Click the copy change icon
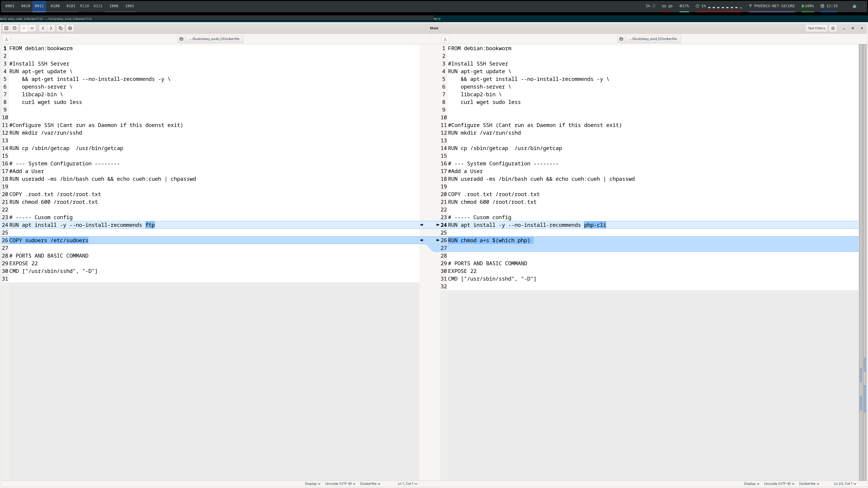 pos(61,28)
